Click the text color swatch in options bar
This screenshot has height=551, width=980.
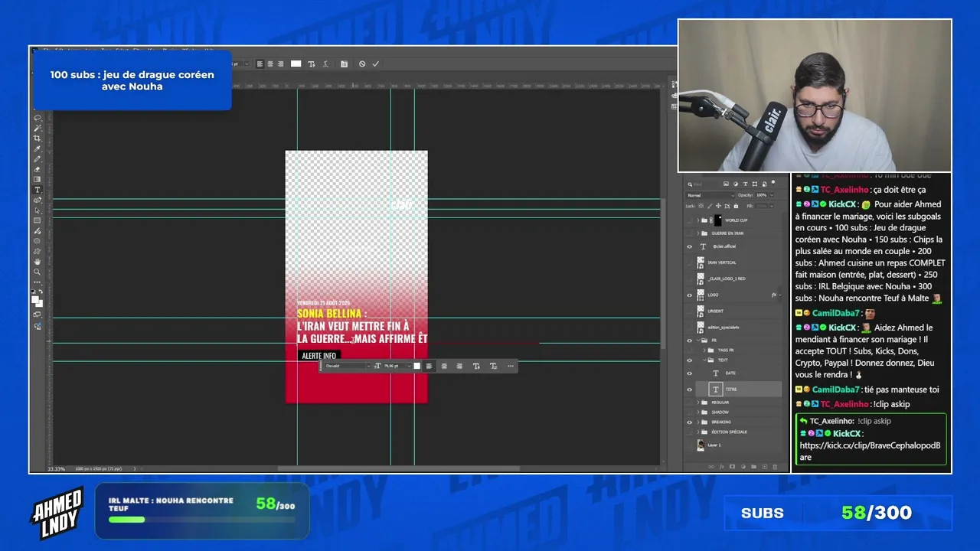(296, 64)
